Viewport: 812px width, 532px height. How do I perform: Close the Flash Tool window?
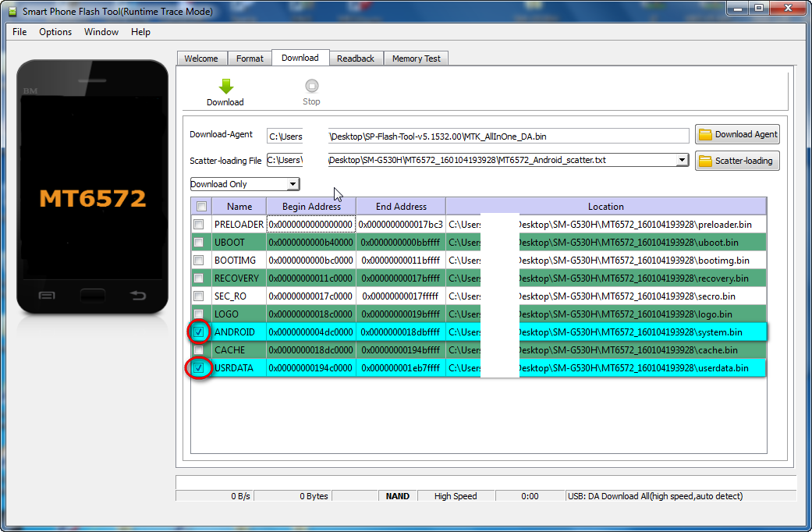788,9
